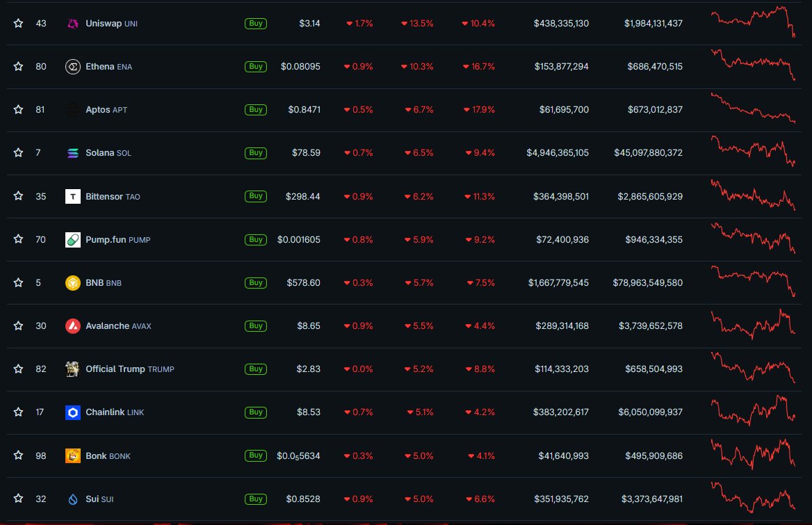The width and height of the screenshot is (812, 525).
Task: Click the Uniswap coin logo icon
Action: coord(73,24)
